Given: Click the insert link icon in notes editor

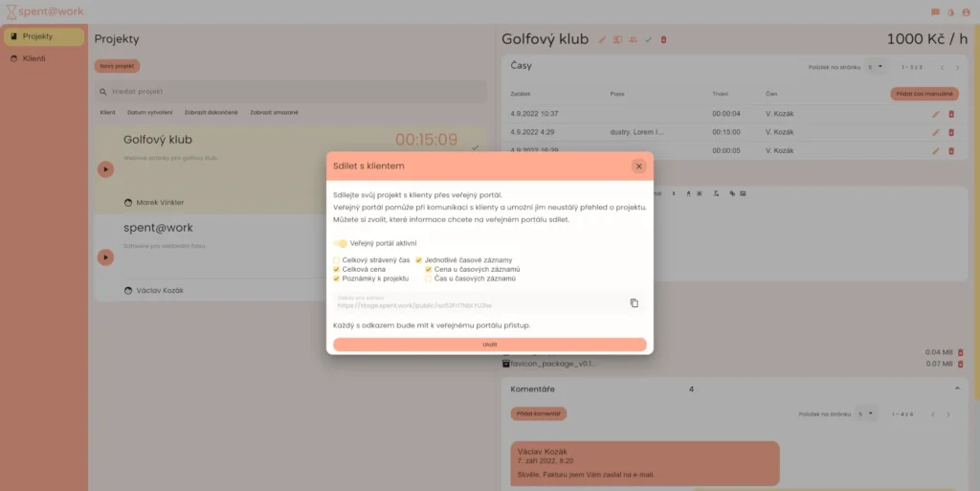Looking at the screenshot, I should pyautogui.click(x=732, y=193).
